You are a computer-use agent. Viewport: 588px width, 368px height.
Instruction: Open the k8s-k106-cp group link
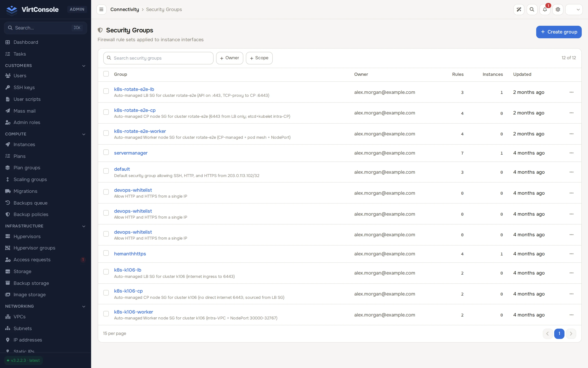point(128,291)
